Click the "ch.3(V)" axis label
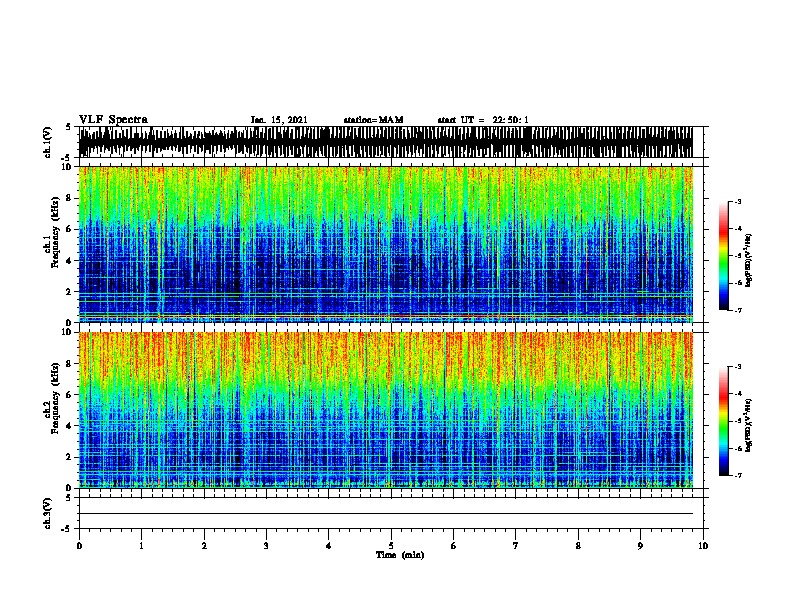This screenshot has height=612, width=792. (48, 513)
